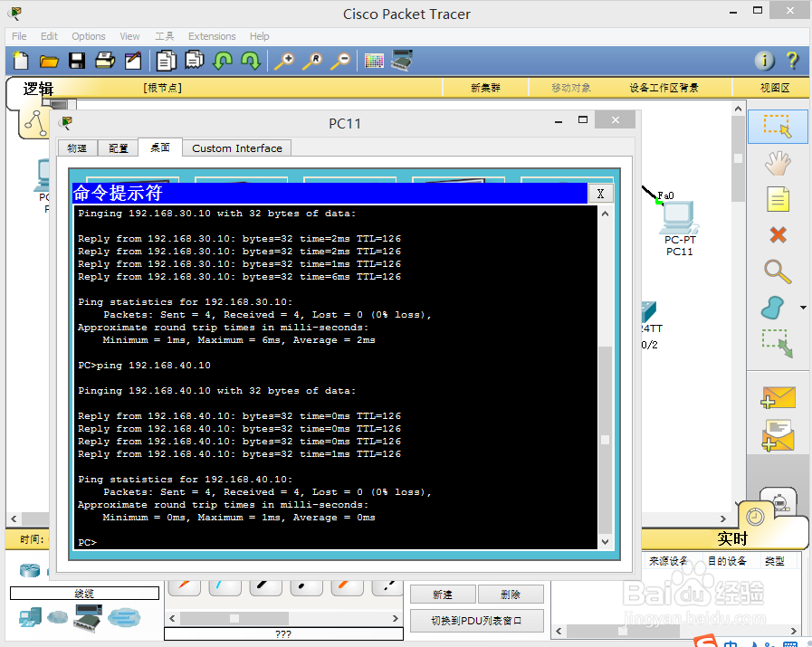This screenshot has width=812, height=647.
Task: Open a file using the folder icon
Action: 49,62
